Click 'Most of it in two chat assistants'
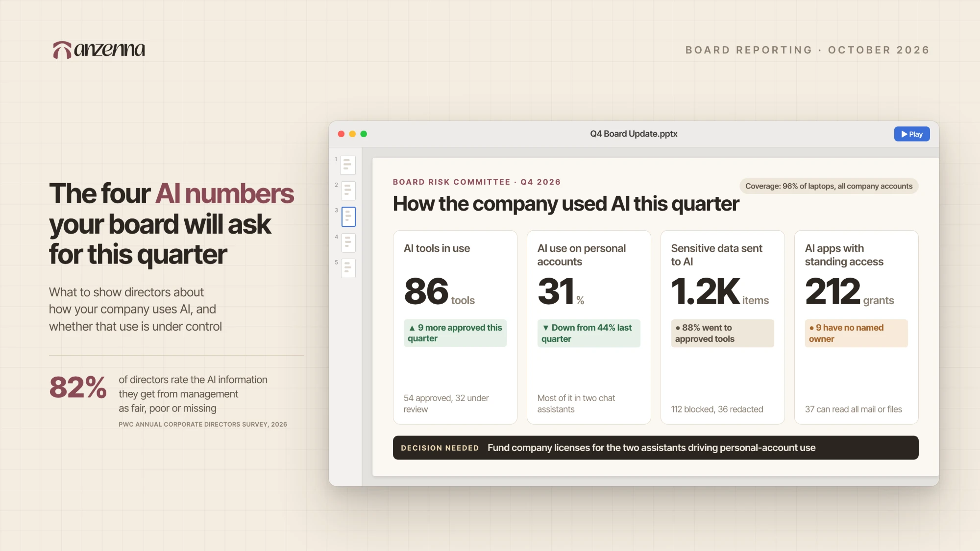980x551 pixels. (576, 404)
